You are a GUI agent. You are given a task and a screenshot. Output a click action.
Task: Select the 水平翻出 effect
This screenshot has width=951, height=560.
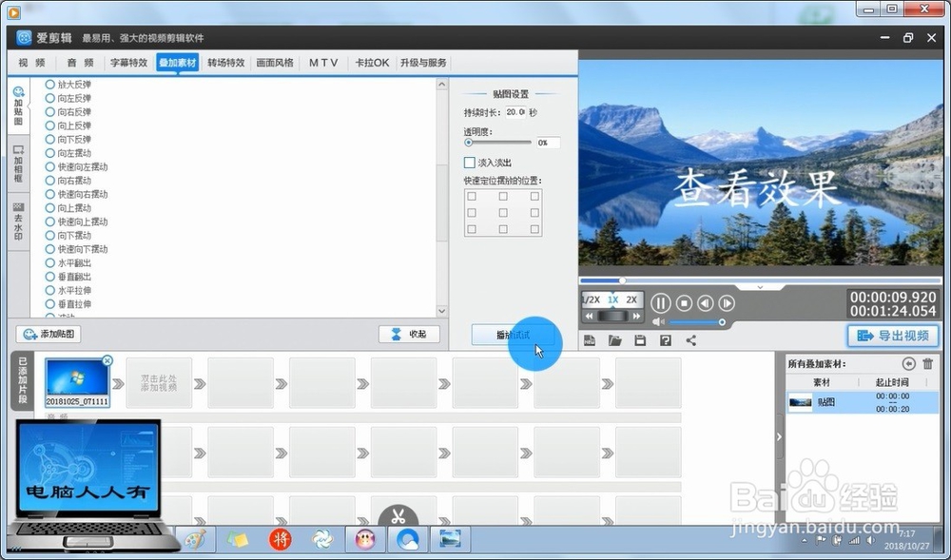68,263
